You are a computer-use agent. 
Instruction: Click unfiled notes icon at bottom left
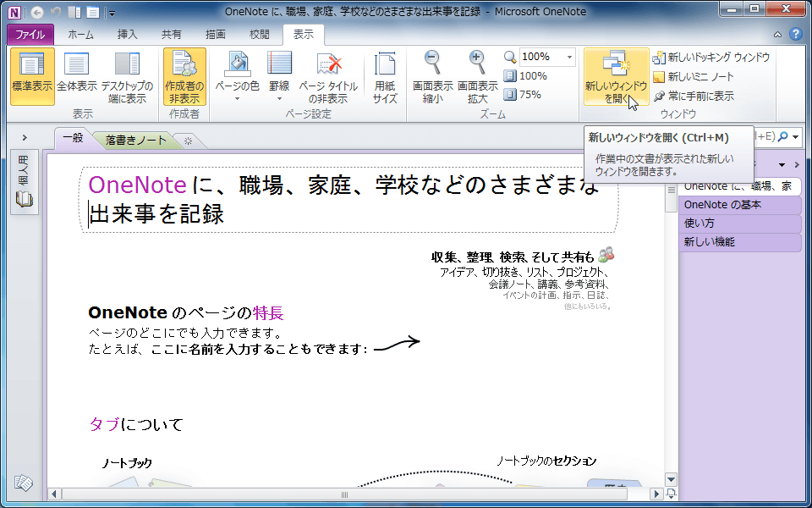(24, 483)
